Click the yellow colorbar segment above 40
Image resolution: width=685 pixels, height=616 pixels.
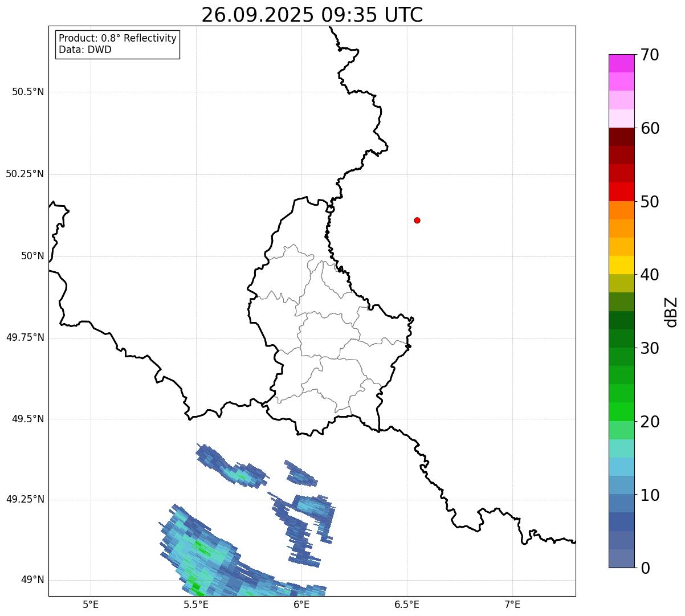coord(621,265)
